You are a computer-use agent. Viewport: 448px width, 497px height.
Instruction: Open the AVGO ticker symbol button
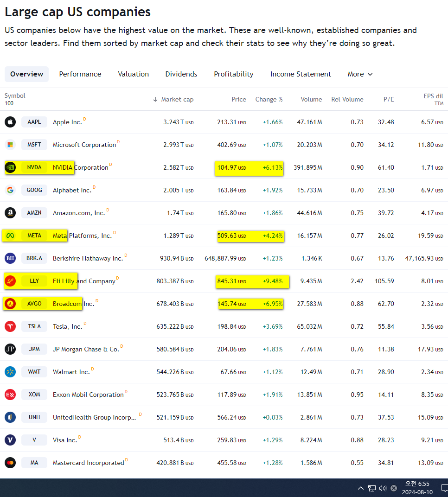[x=34, y=304]
